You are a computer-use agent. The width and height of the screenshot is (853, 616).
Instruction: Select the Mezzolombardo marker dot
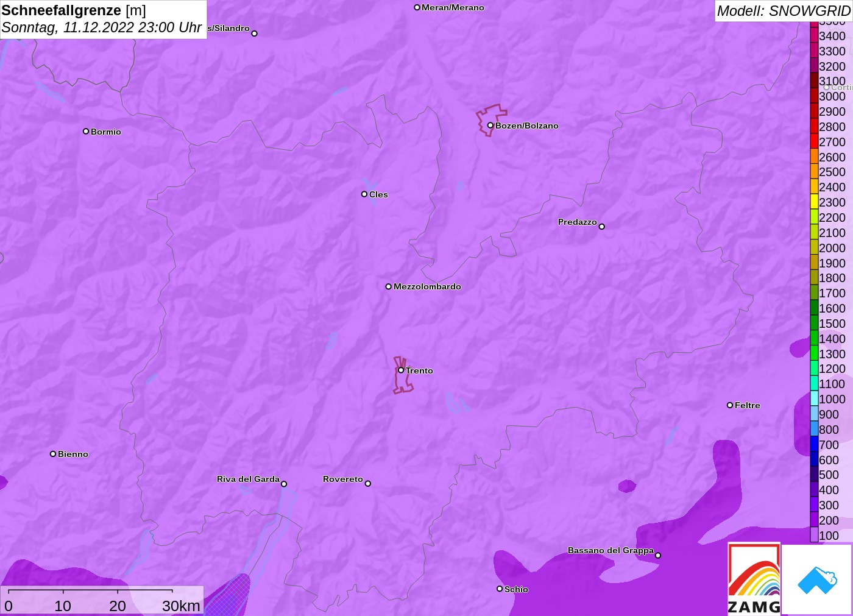pyautogui.click(x=389, y=286)
